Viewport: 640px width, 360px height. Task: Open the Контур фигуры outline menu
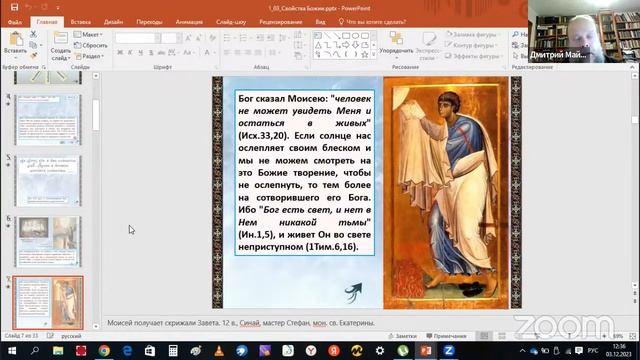(x=471, y=45)
